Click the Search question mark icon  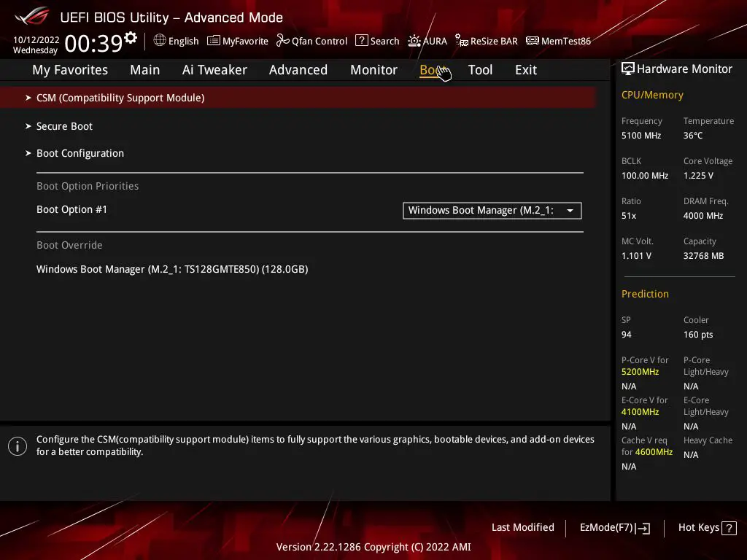coord(362,41)
